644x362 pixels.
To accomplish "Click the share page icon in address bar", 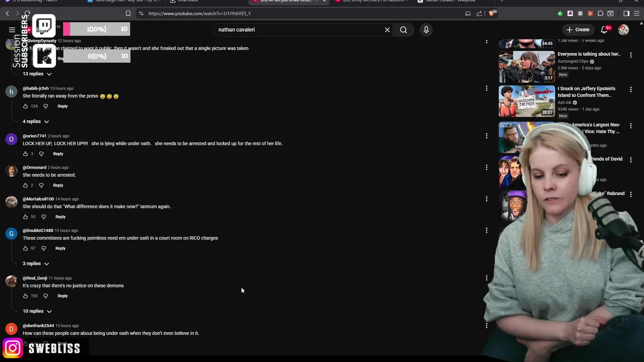I will [479, 14].
